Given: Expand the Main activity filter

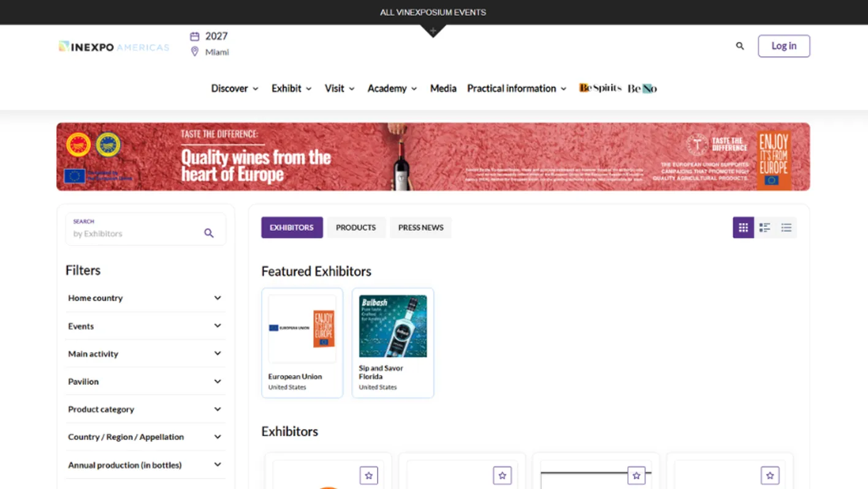Looking at the screenshot, I should pyautogui.click(x=145, y=354).
